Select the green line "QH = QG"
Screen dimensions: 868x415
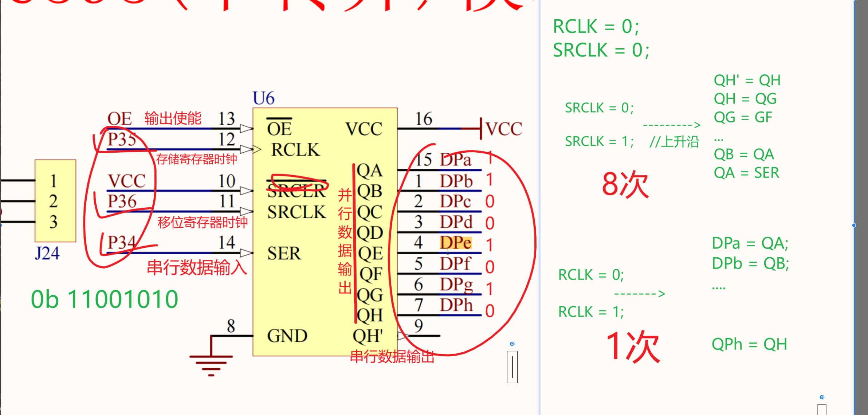click(x=745, y=99)
